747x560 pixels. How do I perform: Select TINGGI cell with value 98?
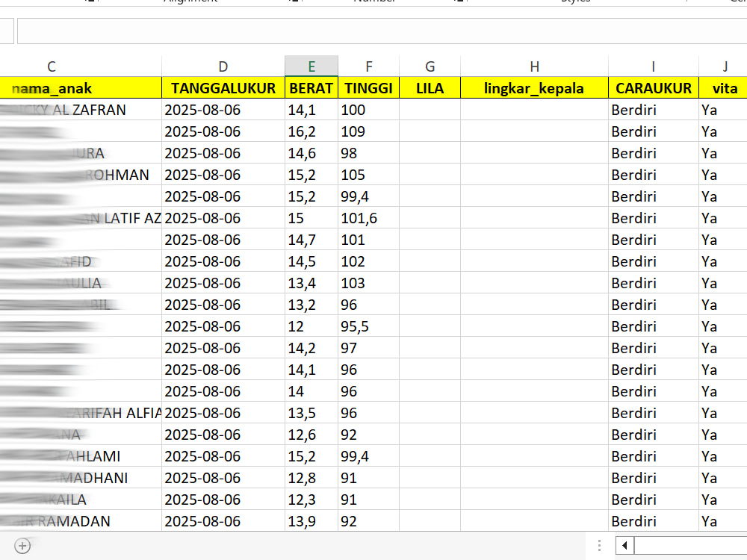pos(369,153)
